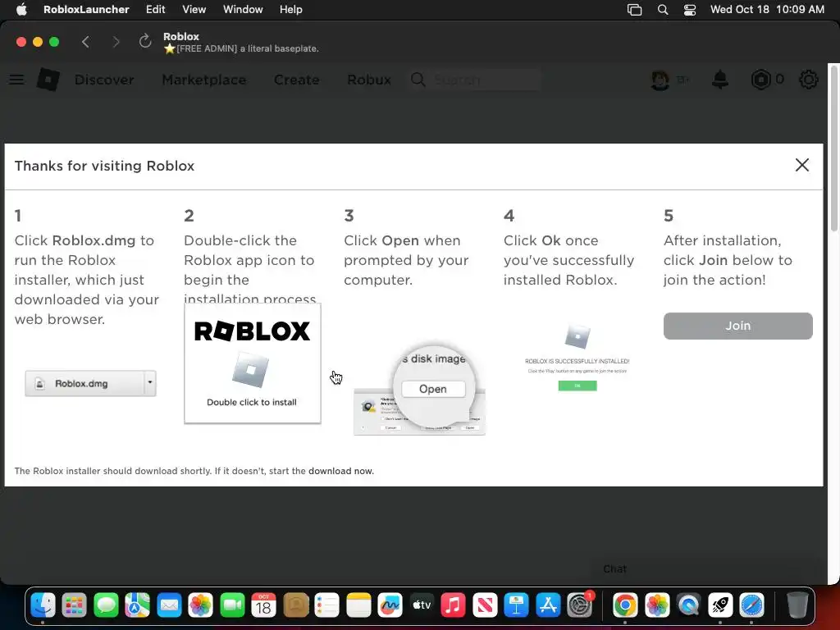The height and width of the screenshot is (630, 840).
Task: Open Finder from the dock
Action: 43,606
